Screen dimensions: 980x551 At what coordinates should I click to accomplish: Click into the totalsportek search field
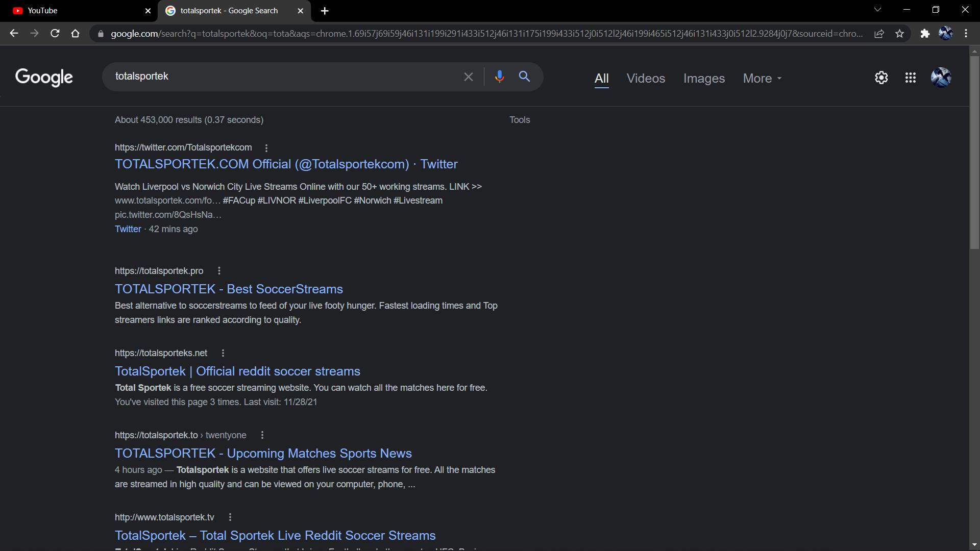pyautogui.click(x=281, y=77)
